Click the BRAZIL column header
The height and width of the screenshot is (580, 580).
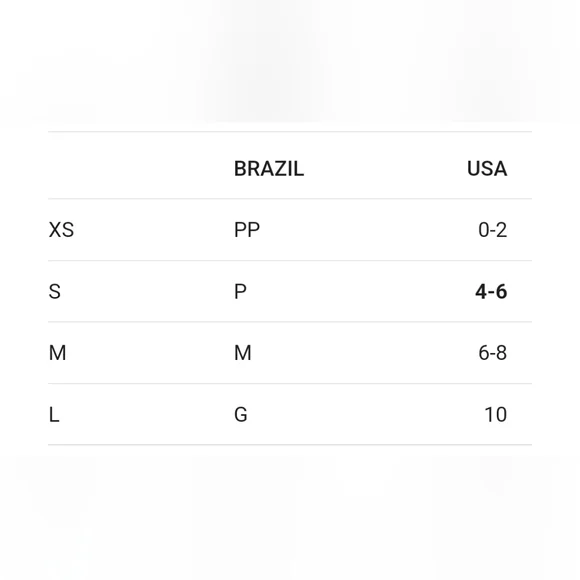269,169
